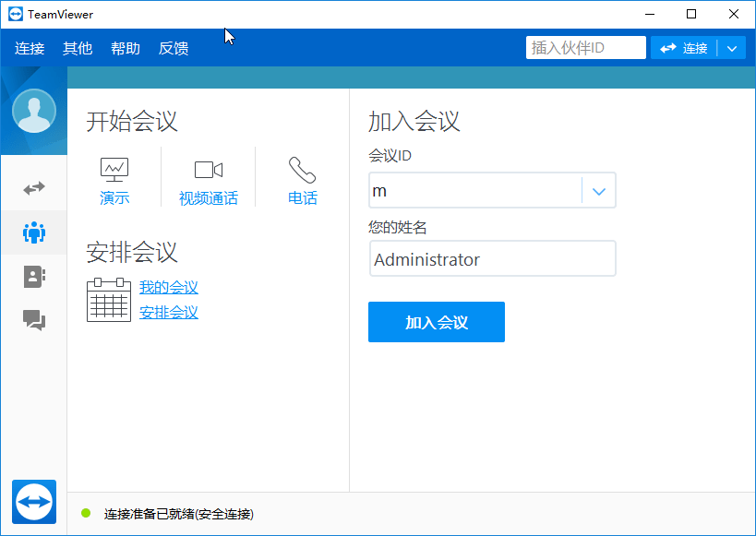
Task: Click the user profile avatar icon
Action: 34,112
